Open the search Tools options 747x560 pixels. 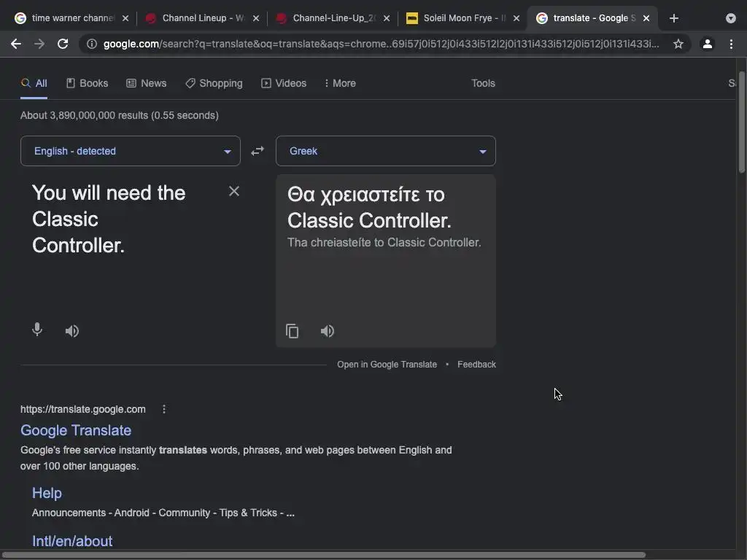pos(483,83)
